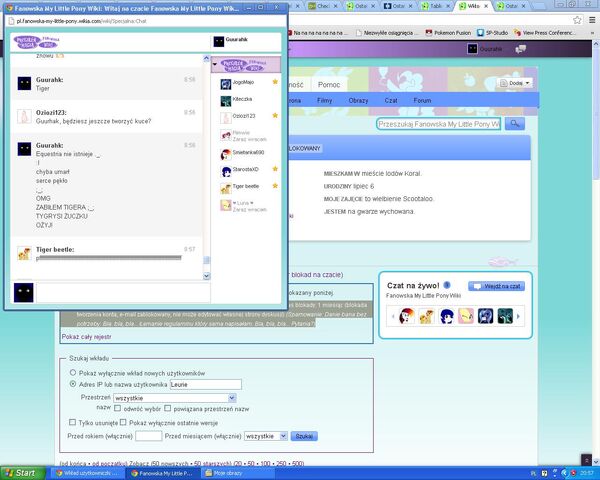Expand the Dodaj dropdown arrow
The image size is (600, 480).
527,83
